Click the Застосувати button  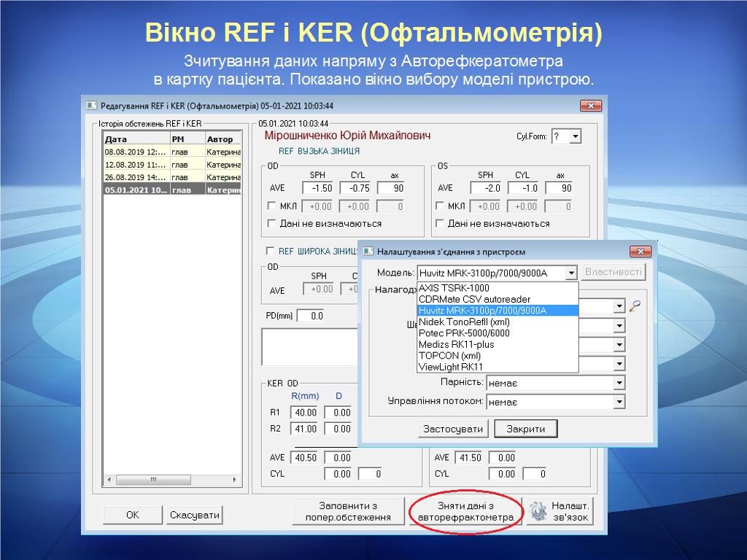pyautogui.click(x=452, y=429)
